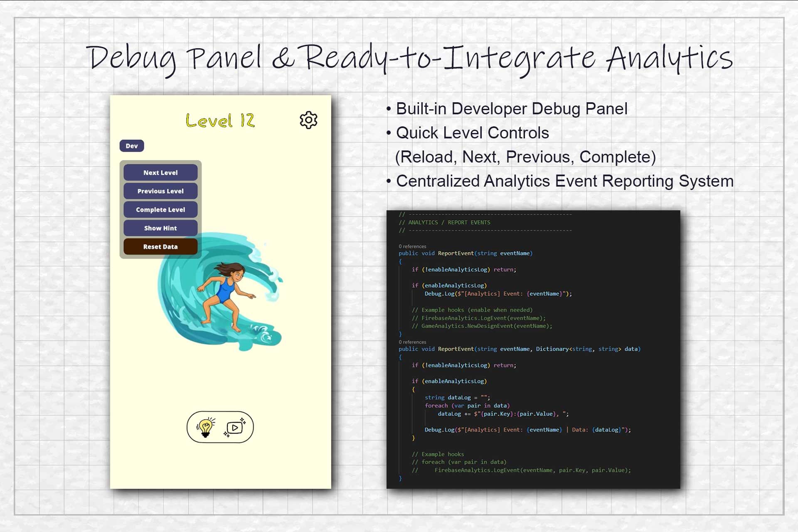Click the ReportEvent with Dictionary signature line
This screenshot has width=798, height=532.
[x=519, y=349]
